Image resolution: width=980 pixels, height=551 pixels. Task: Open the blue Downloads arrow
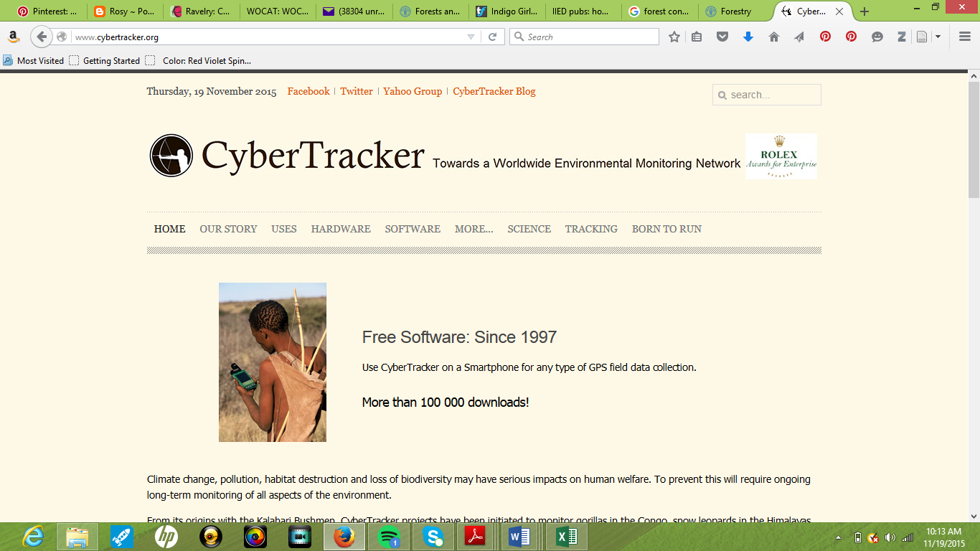[748, 37]
